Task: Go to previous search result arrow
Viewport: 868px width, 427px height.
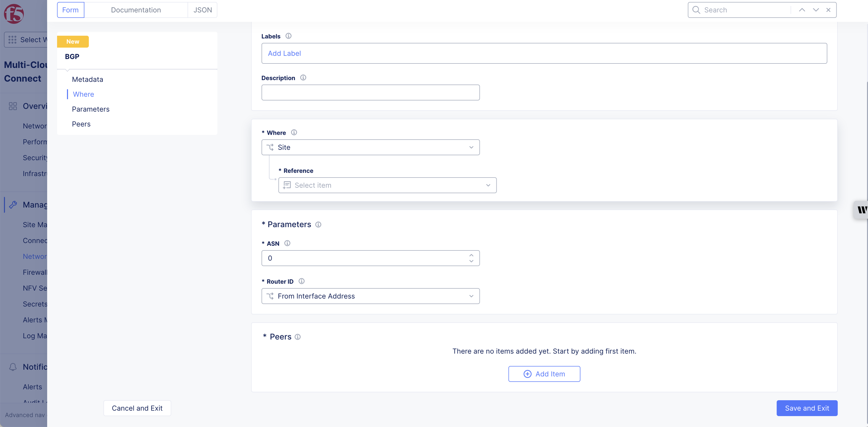Action: tap(802, 10)
